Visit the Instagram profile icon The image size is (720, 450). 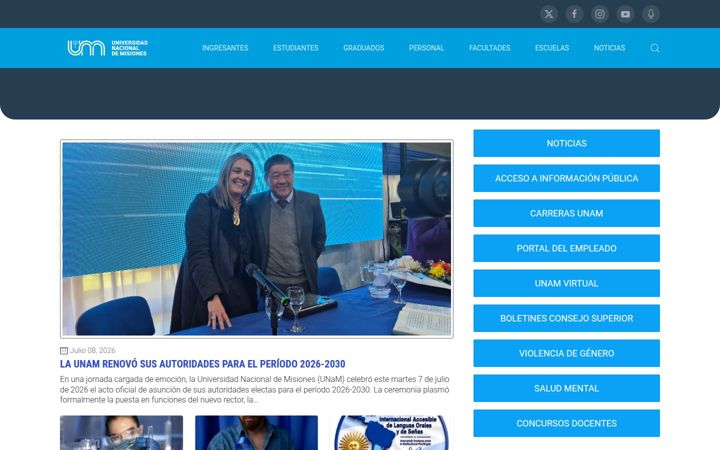point(600,14)
